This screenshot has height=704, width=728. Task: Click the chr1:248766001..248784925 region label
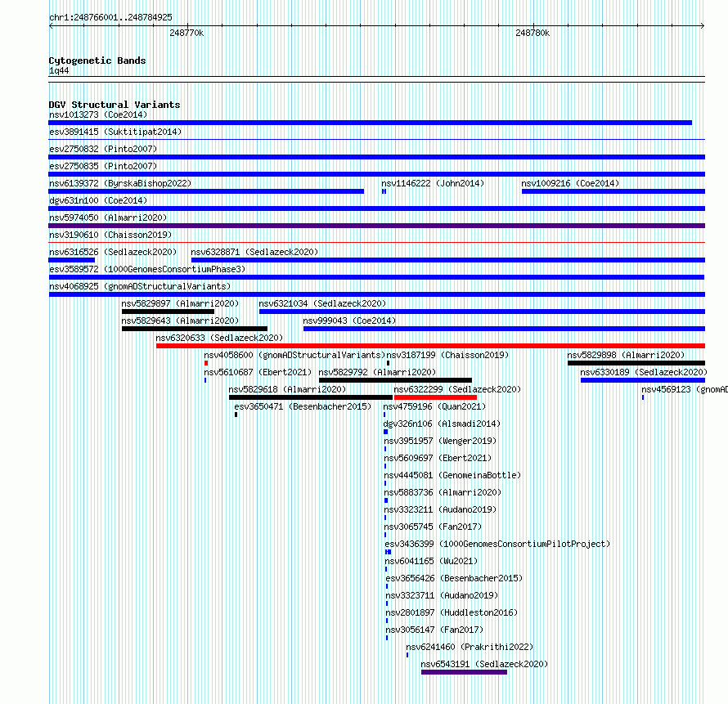110,17
